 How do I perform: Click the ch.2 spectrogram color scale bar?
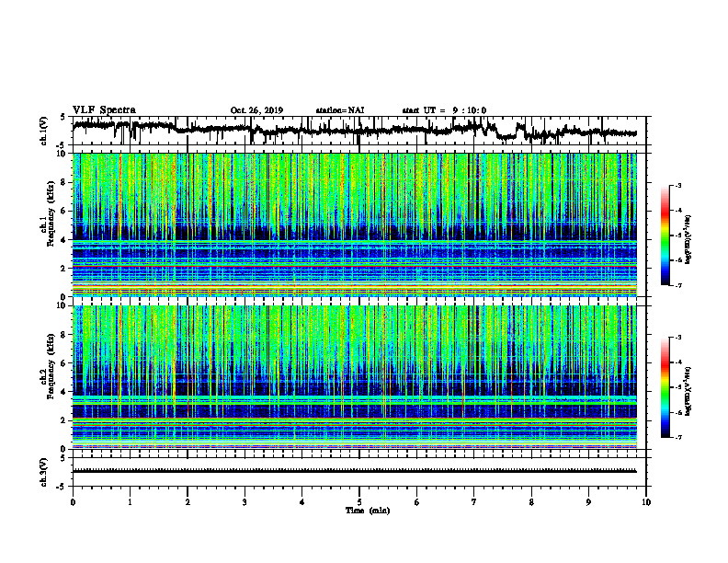[665, 387]
